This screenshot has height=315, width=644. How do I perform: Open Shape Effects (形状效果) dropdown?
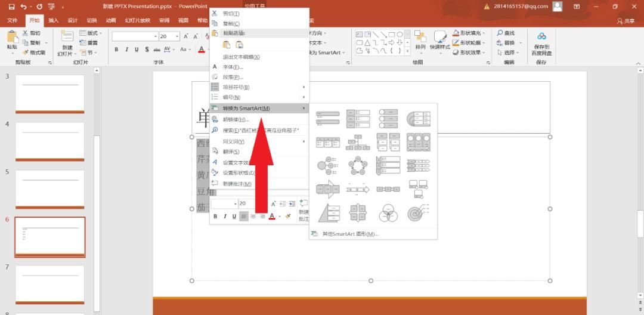tap(469, 52)
